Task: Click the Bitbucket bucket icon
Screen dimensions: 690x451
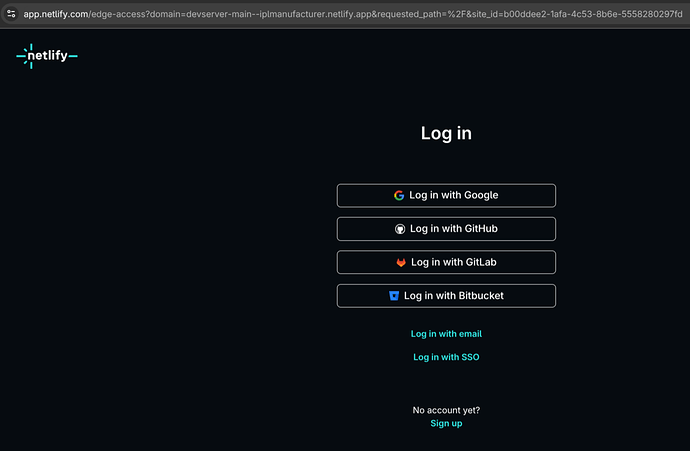Action: point(394,296)
